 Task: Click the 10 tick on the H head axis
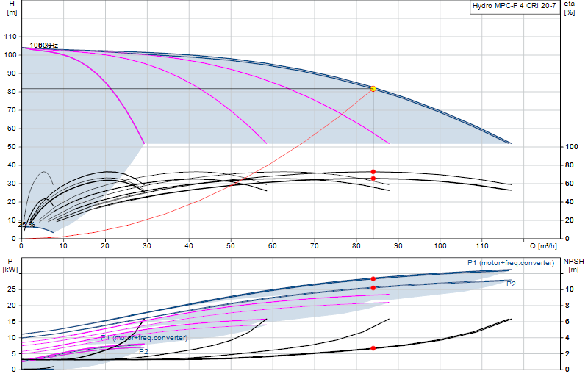click(x=12, y=220)
